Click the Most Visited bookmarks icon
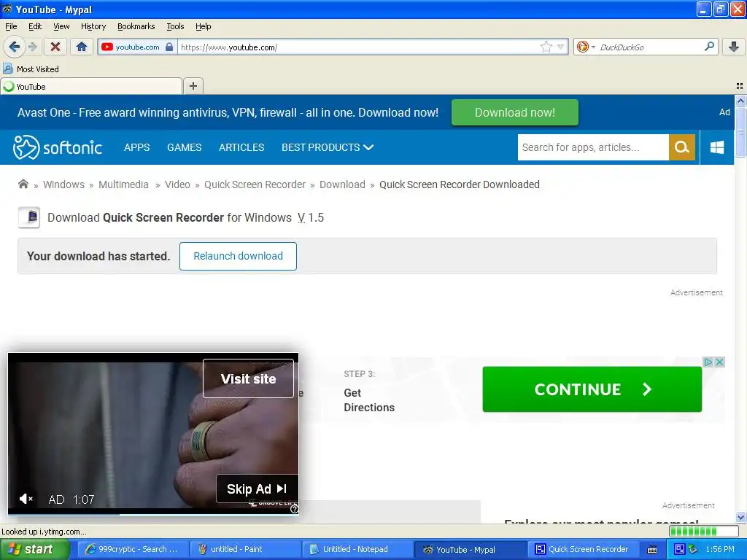 [7, 69]
